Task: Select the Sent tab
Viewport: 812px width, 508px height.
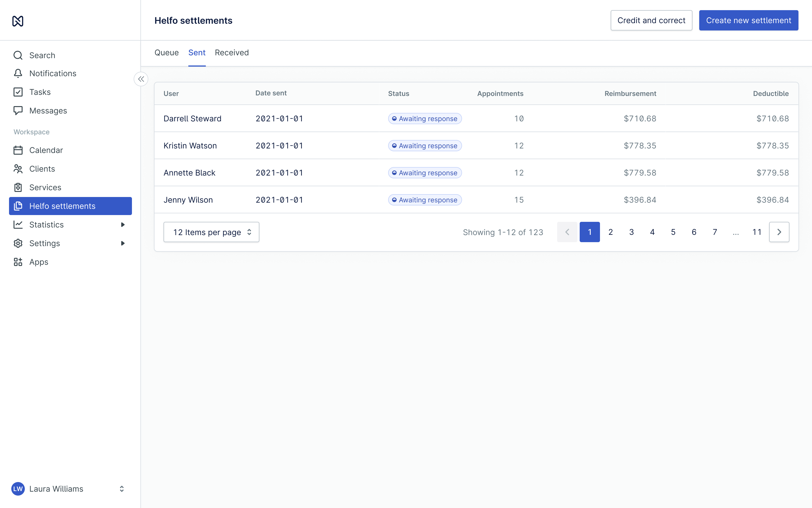Action: pos(197,52)
